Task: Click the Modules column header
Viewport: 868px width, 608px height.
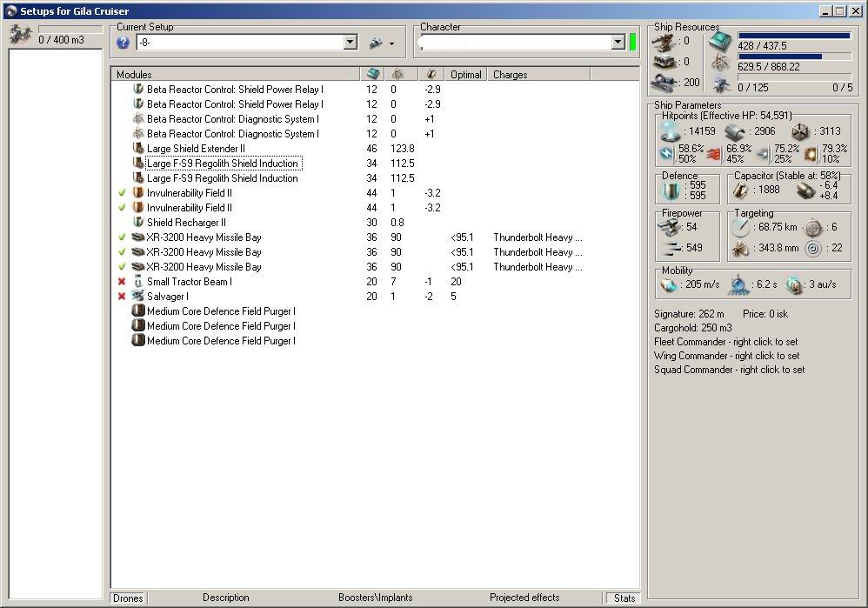Action: pos(236,74)
